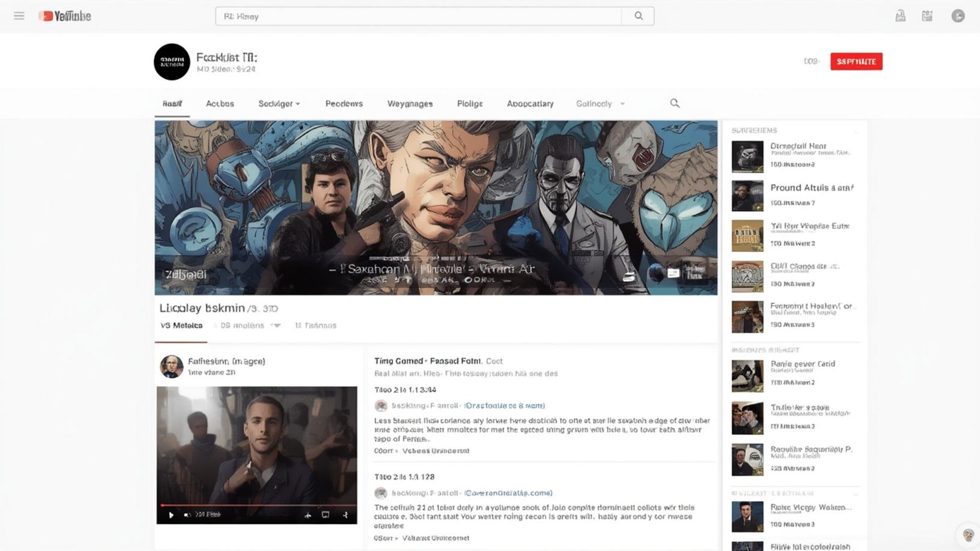Click the search magnifier in the top bar
Screen dimensions: 980x551
click(x=637, y=16)
